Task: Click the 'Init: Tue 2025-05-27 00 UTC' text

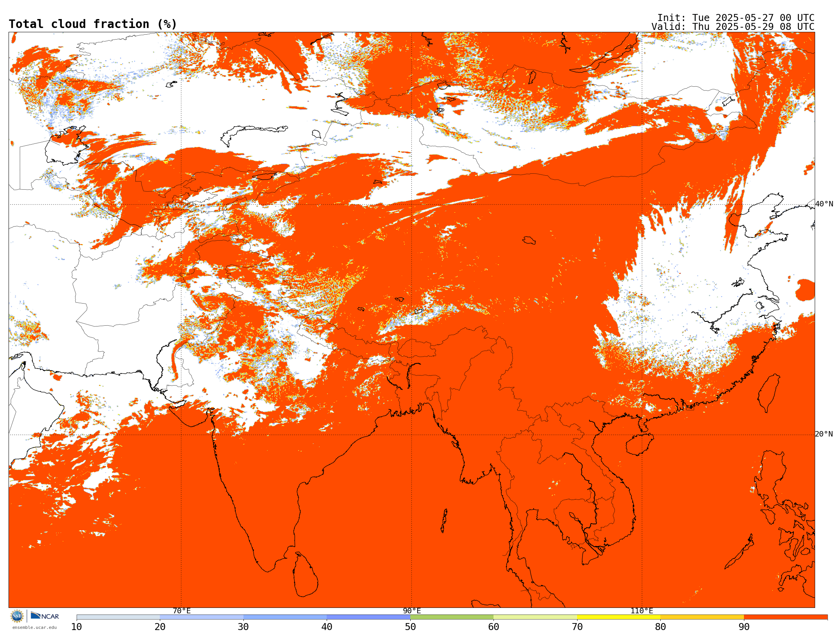Action: [736, 18]
